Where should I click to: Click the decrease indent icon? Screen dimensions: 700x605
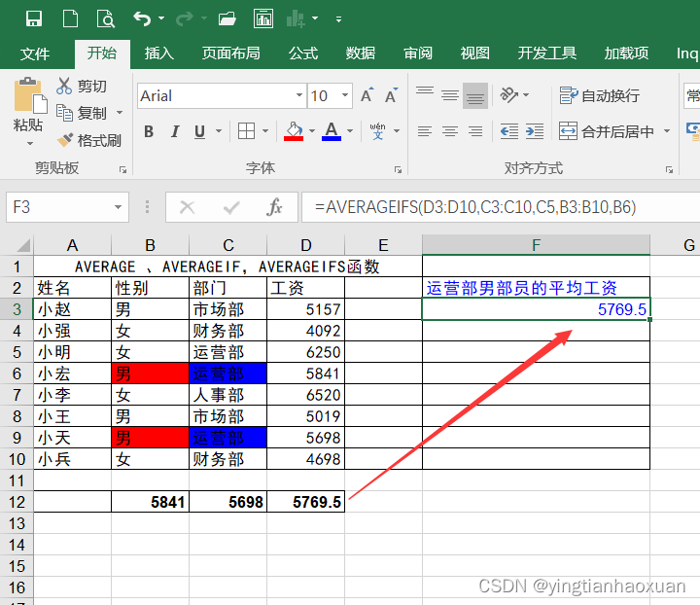[x=509, y=131]
